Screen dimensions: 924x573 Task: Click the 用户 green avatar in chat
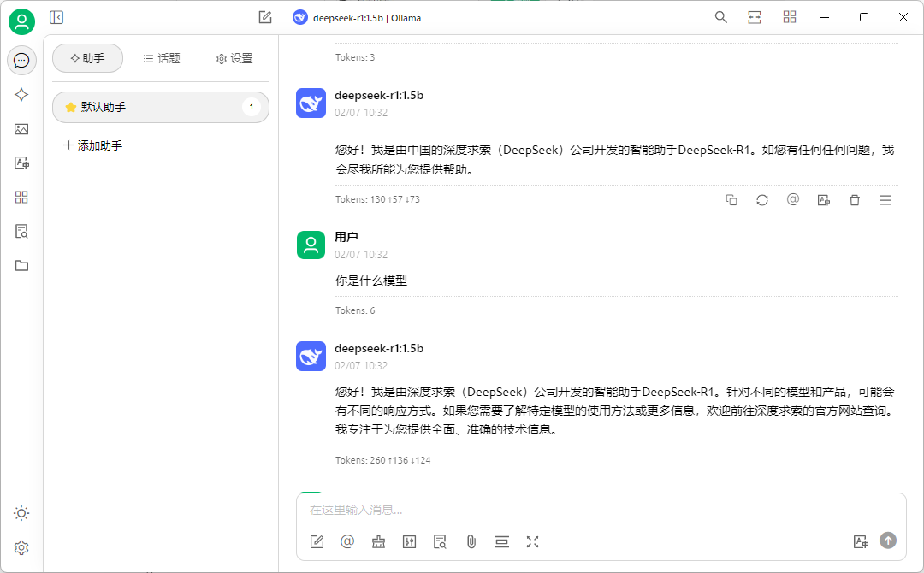tap(311, 245)
